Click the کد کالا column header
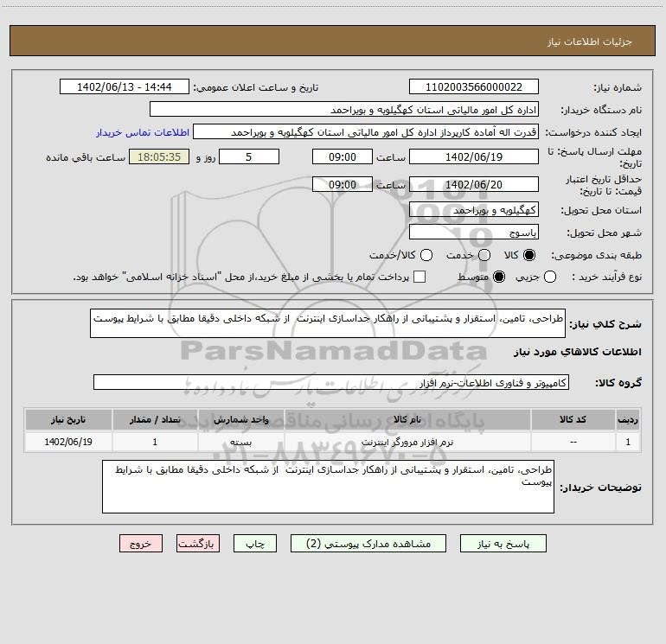666x644 pixels. [x=573, y=420]
